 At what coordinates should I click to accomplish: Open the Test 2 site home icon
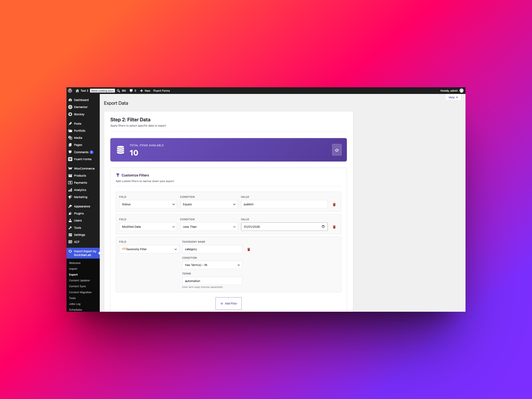point(77,91)
